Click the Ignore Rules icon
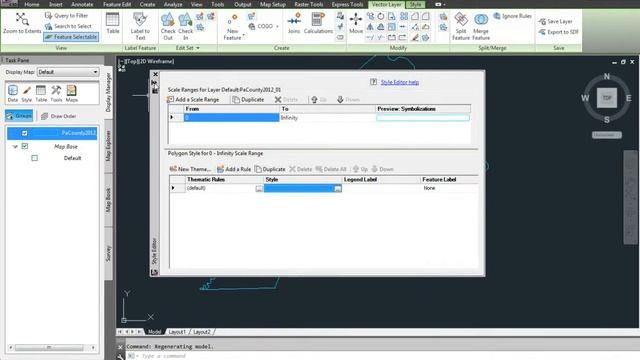The height and width of the screenshot is (360, 640). (x=497, y=16)
